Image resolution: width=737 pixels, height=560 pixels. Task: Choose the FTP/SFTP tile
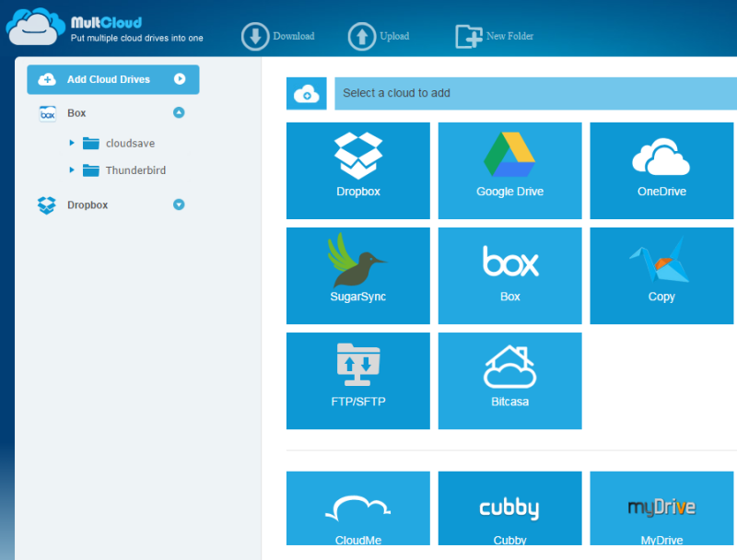tap(357, 380)
